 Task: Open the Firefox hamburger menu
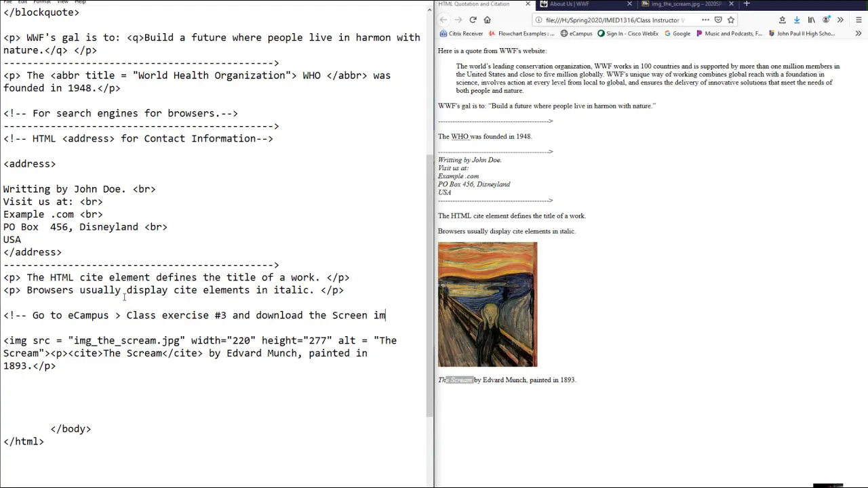(858, 20)
